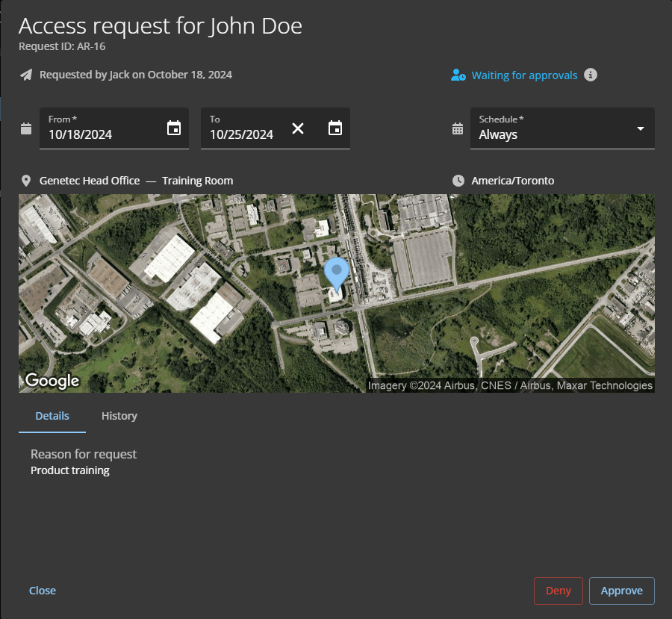Image resolution: width=672 pixels, height=619 pixels.
Task: Click the Waiting for approvals link
Action: coord(524,75)
